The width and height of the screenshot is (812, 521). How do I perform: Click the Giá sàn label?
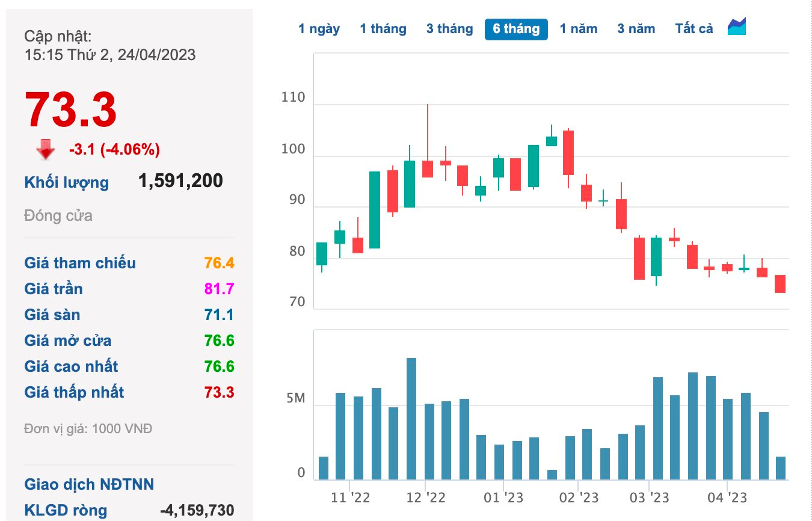[x=52, y=315]
